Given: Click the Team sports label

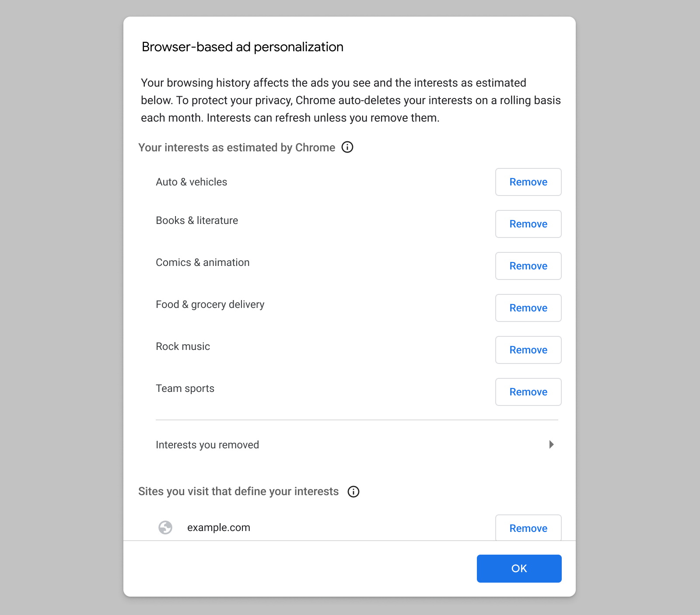Looking at the screenshot, I should tap(185, 388).
